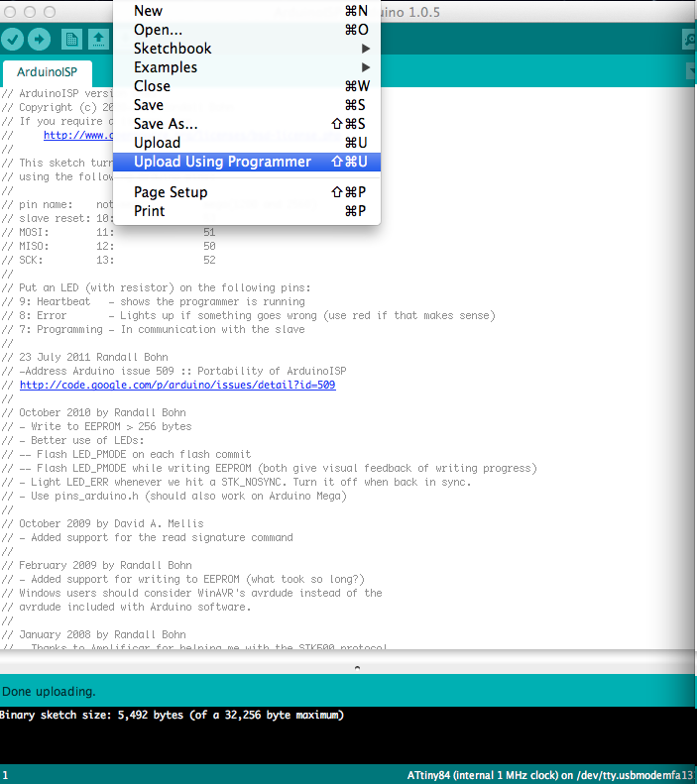Click the Open sketch up-arrow icon
697x784 pixels.
point(98,39)
